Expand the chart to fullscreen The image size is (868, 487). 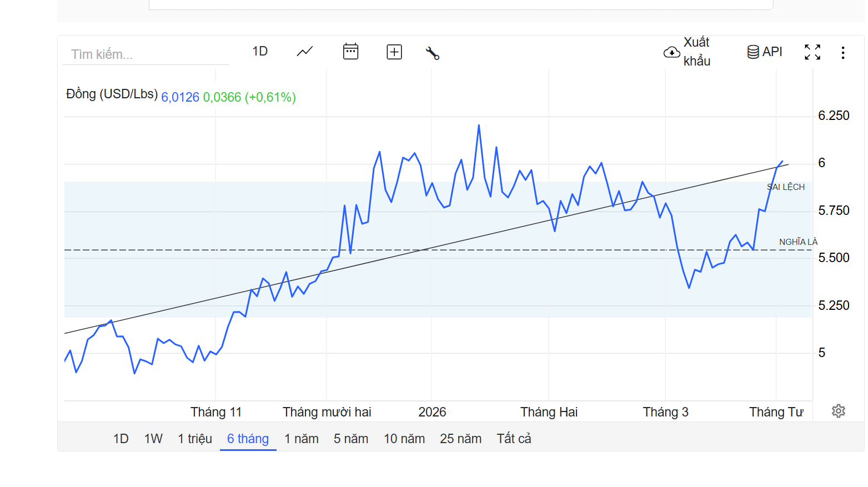[812, 52]
